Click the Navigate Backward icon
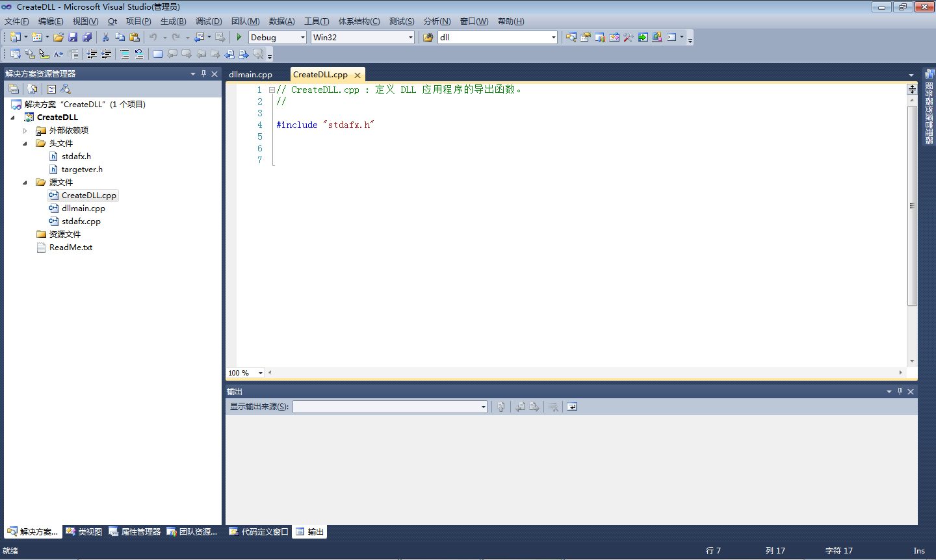Image resolution: width=936 pixels, height=560 pixels. 200,37
